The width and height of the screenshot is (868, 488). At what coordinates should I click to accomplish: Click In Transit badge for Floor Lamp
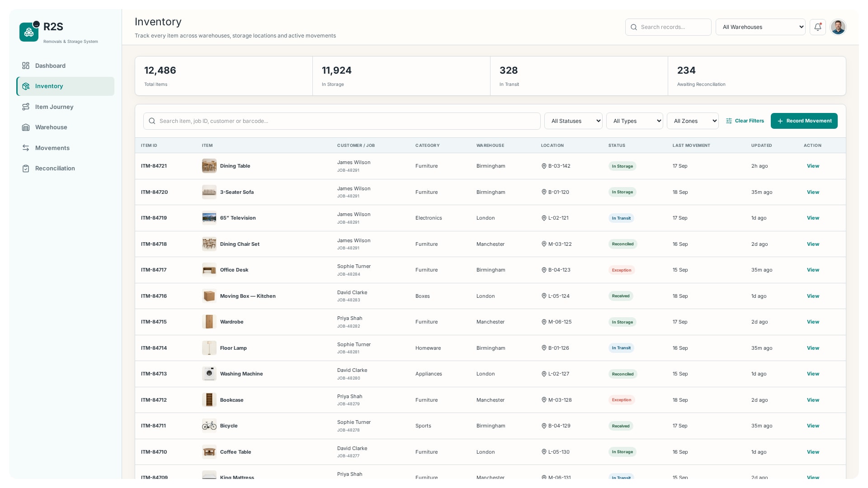click(621, 348)
